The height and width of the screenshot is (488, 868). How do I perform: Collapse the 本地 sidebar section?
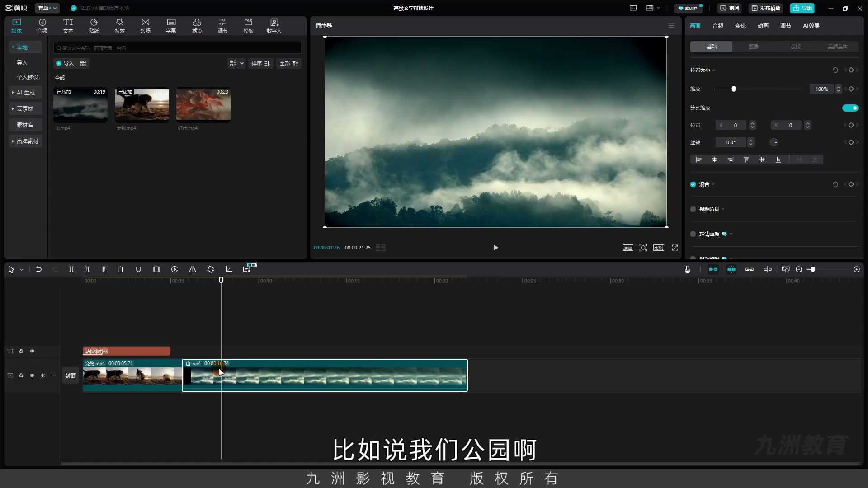click(x=26, y=47)
